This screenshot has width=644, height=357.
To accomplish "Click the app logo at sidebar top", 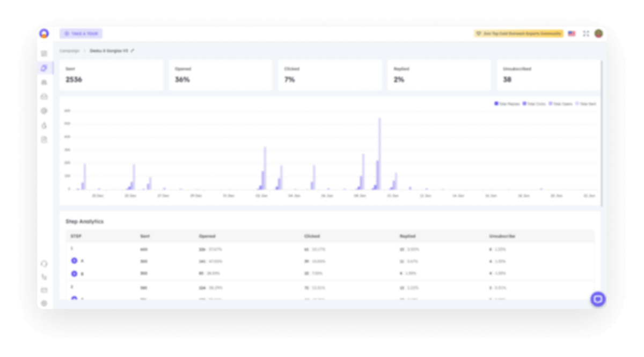I will click(45, 33).
